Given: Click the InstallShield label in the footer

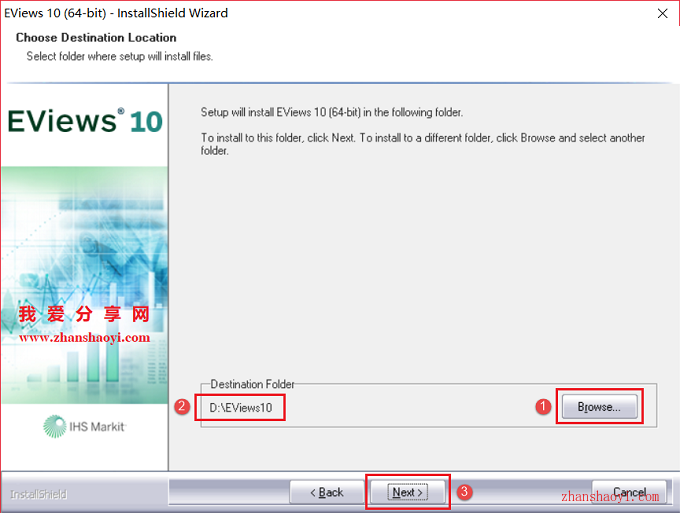Looking at the screenshot, I should pyautogui.click(x=39, y=494).
